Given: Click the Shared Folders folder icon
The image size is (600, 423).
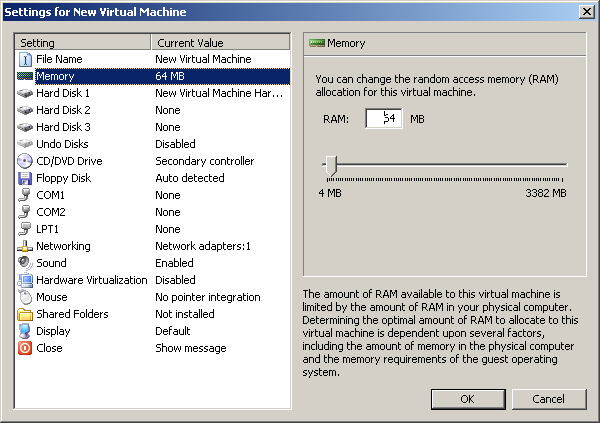Looking at the screenshot, I should click(25, 314).
